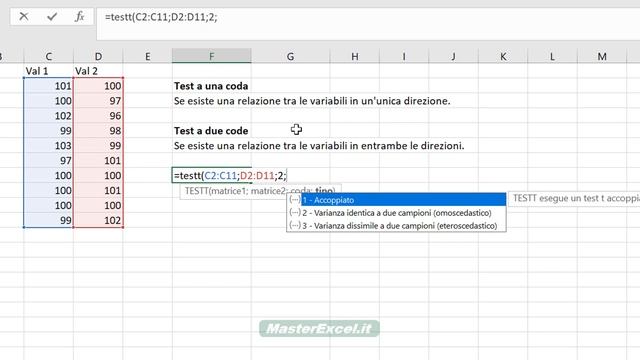
Task: Select option 2 - Varianza identica (omoscedastico)
Action: click(x=396, y=213)
